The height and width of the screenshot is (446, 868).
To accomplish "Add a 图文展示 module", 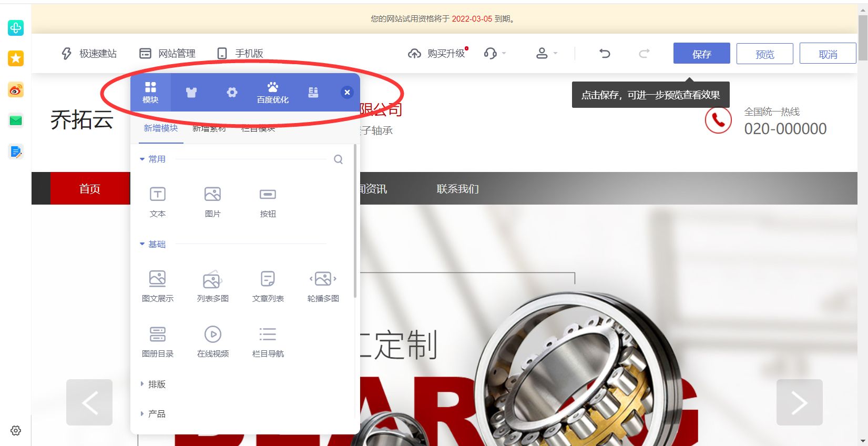I will (158, 287).
